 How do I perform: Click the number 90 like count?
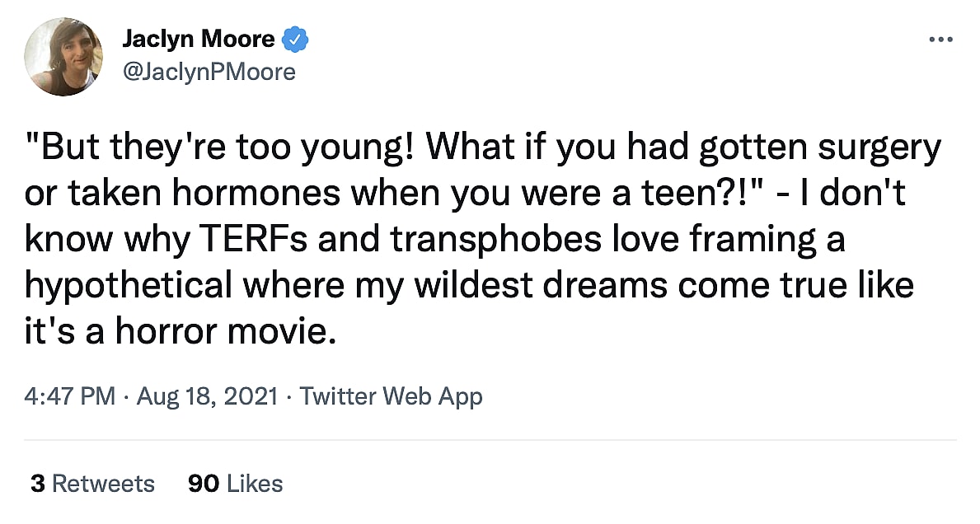click(204, 484)
